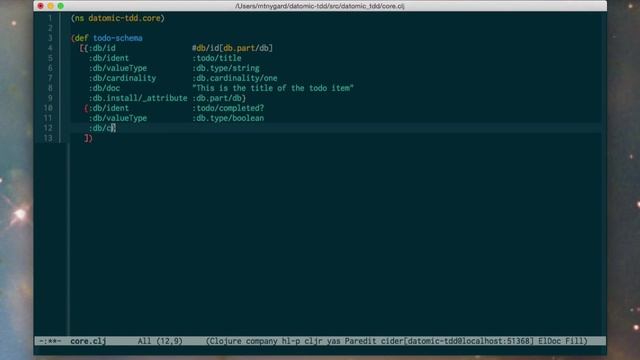Click 'cider[datomic-tdd@localhost:51368]' in mode line
This screenshot has width=640, height=360.
pos(457,341)
